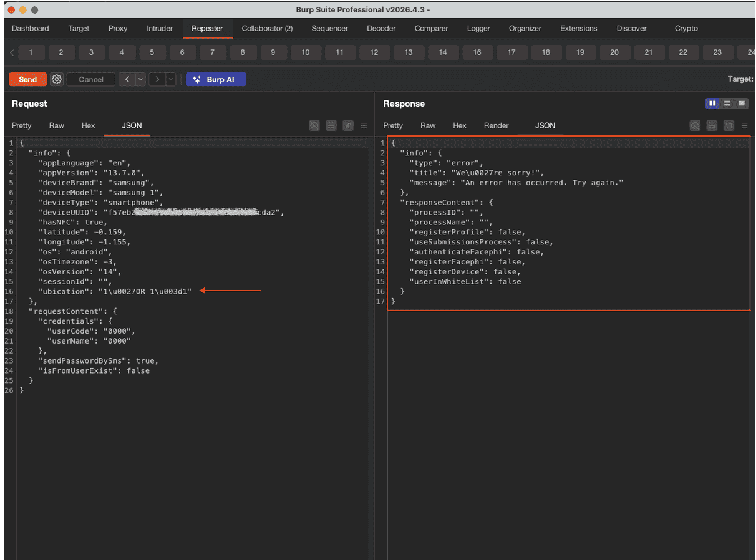Image resolution: width=756 pixels, height=560 pixels.
Task: Open Request panel hamburger options menu
Action: coord(364,125)
